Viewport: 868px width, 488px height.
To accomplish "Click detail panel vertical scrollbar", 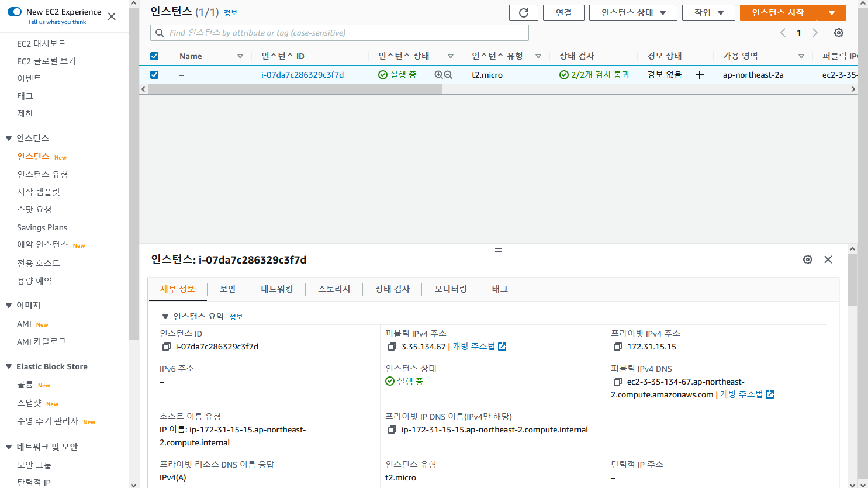I will pos(852,281).
